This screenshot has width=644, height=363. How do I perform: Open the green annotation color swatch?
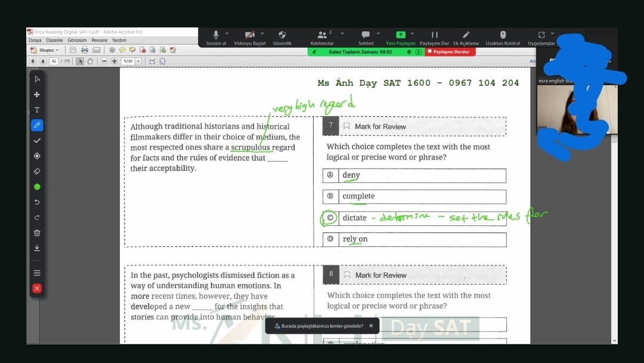coord(37,187)
